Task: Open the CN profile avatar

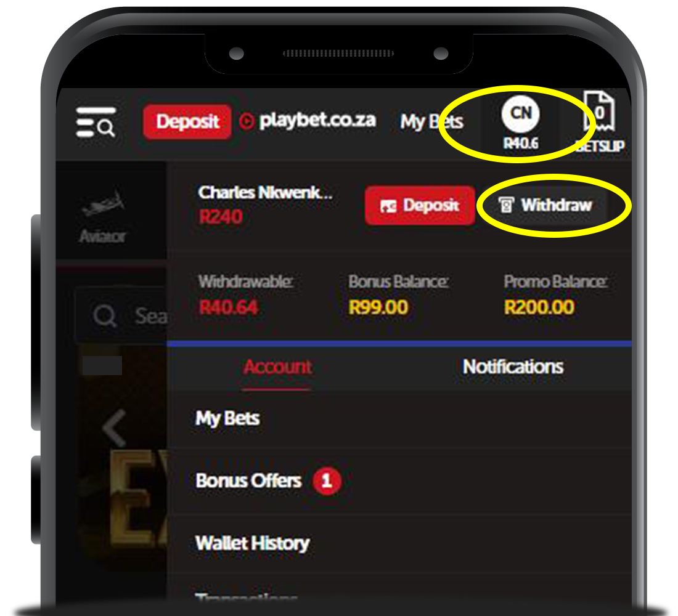Action: pos(520,114)
